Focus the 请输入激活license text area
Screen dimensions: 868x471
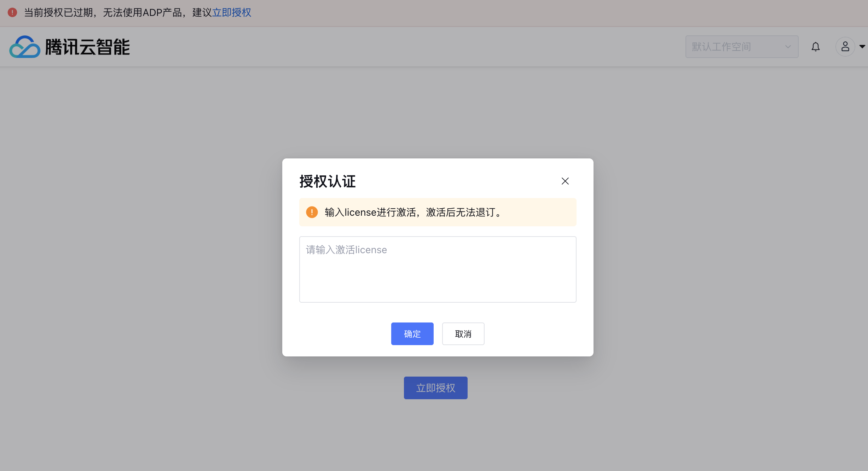click(x=438, y=269)
